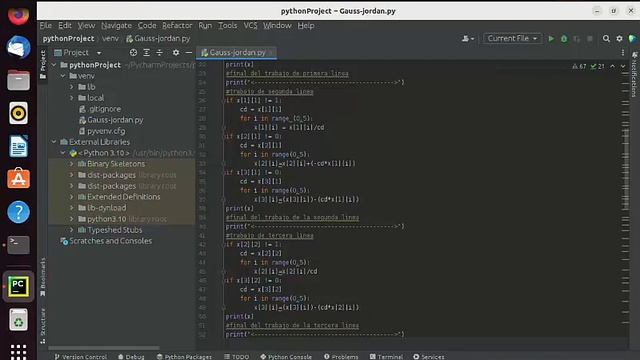640x360 pixels.
Task: Open LibreOffice Writer from the dock
Action: coord(18,146)
